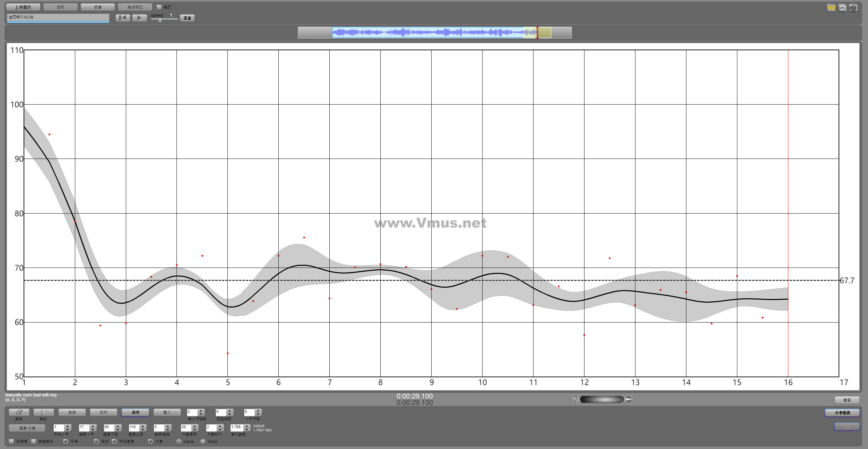Switch to the 波形 waveform view
This screenshot has width=868, height=449.
pos(61,7)
